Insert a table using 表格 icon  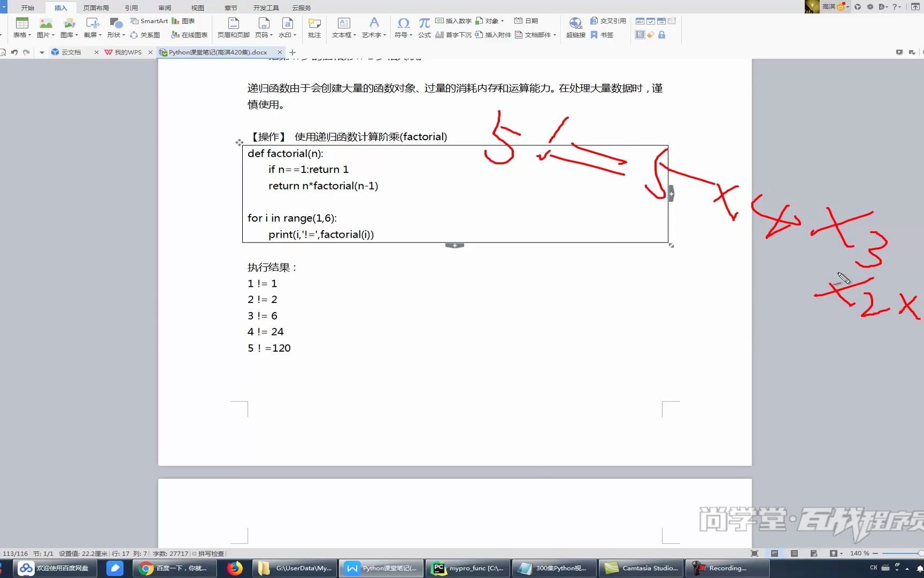click(x=22, y=23)
